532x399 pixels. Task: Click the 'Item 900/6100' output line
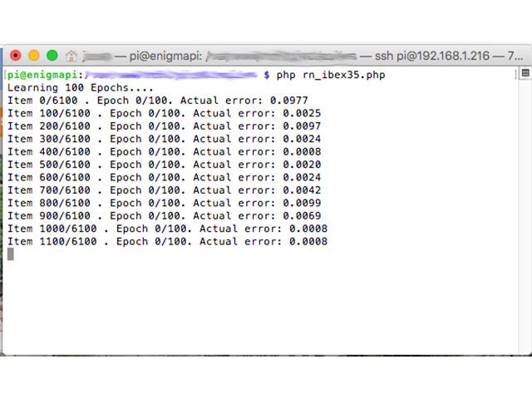point(165,216)
